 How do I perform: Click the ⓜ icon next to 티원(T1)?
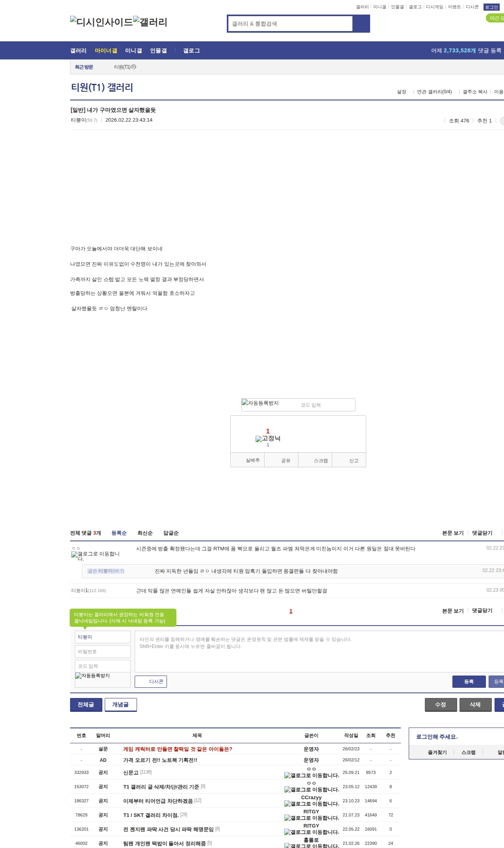click(134, 67)
